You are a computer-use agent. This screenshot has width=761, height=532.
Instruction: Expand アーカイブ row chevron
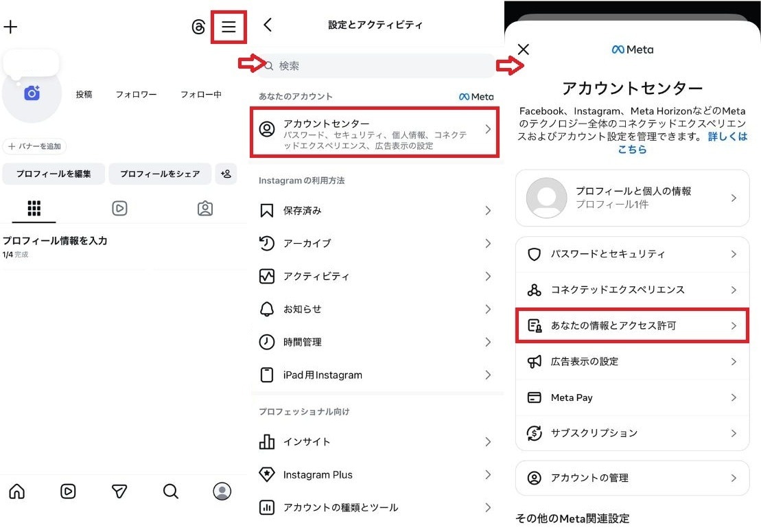click(x=488, y=243)
